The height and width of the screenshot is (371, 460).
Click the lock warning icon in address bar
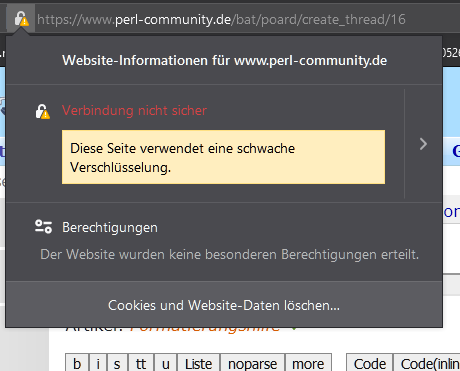(x=21, y=19)
